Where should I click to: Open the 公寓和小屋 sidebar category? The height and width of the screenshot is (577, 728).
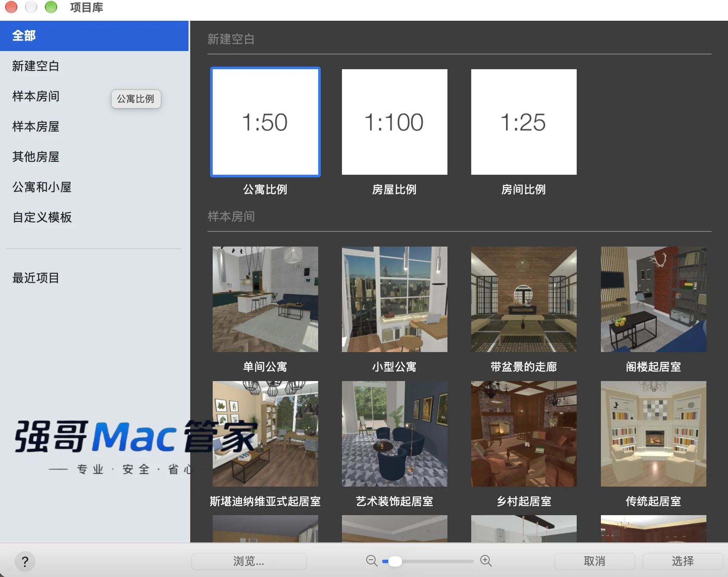[x=94, y=187]
